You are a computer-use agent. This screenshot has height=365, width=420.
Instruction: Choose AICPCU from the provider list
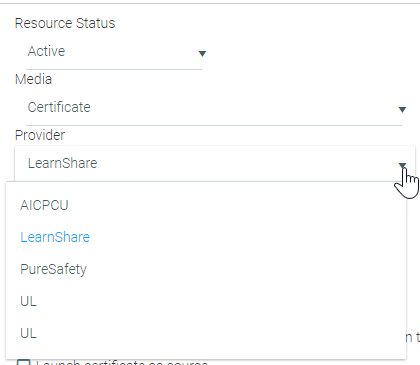pyautogui.click(x=44, y=205)
